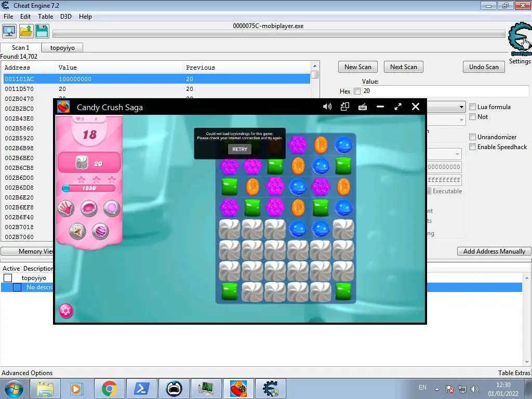The width and height of the screenshot is (532, 399).
Task: Select the lollipop hammer hand booster
Action: click(x=65, y=208)
